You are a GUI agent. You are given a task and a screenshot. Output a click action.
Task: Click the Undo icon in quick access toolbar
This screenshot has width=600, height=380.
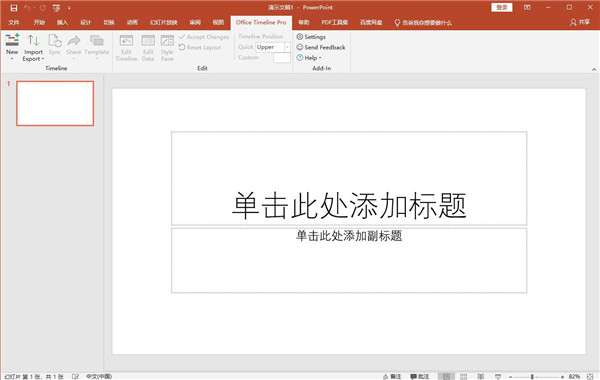coord(27,8)
